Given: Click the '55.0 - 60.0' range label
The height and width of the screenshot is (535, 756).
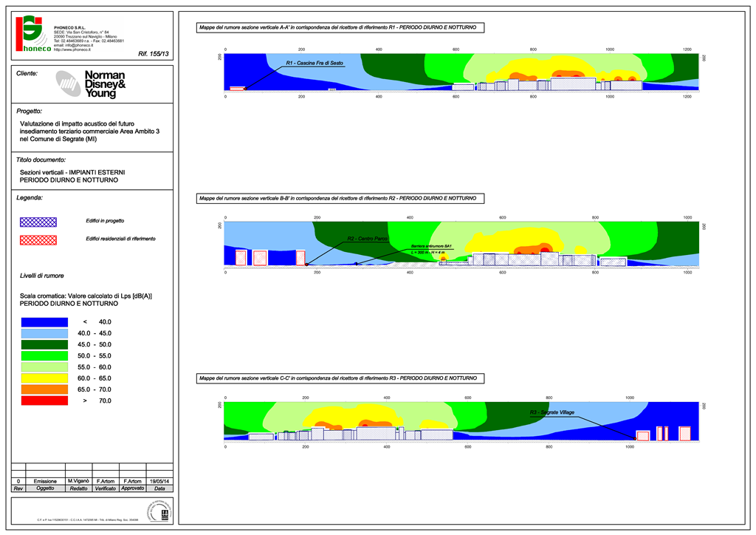Looking at the screenshot, I should (x=94, y=367).
